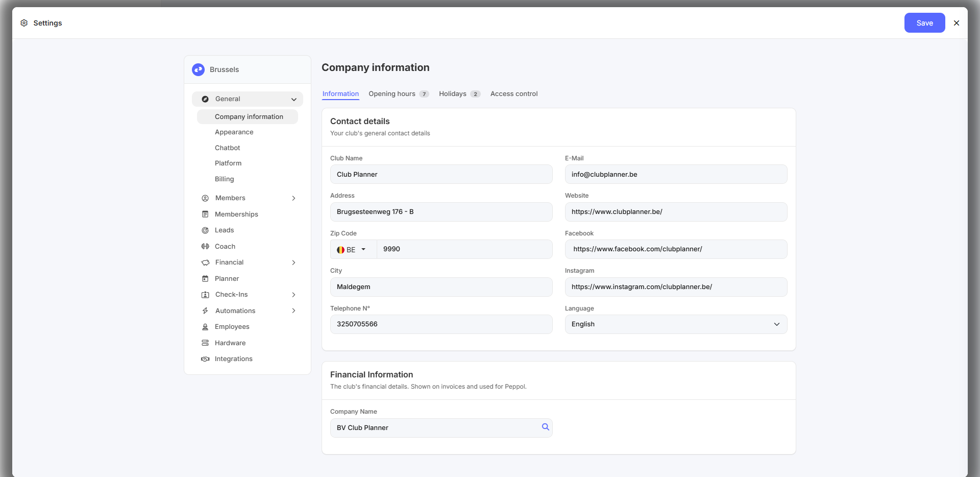980x477 pixels.
Task: Click the Holidays count badge 2
Action: click(475, 94)
